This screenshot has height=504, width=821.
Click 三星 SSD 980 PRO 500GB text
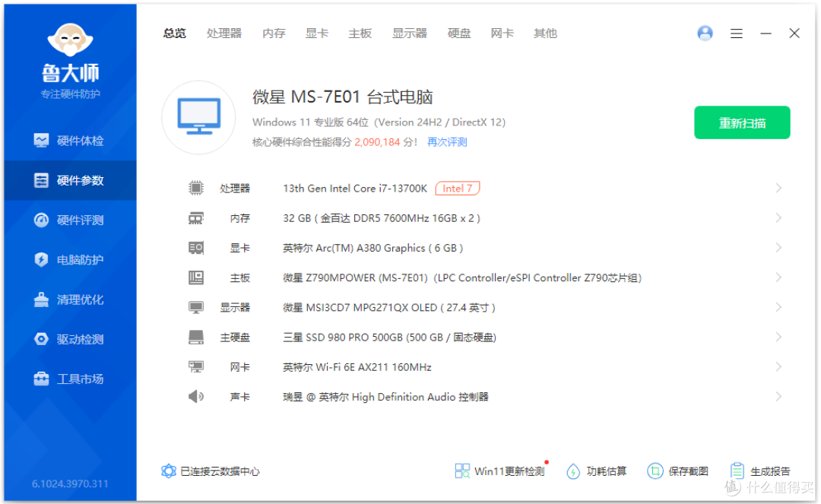(389, 338)
